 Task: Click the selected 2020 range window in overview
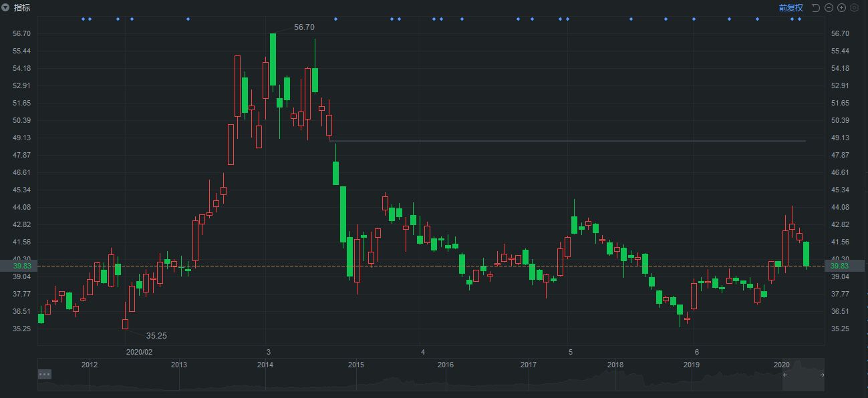tap(803, 375)
